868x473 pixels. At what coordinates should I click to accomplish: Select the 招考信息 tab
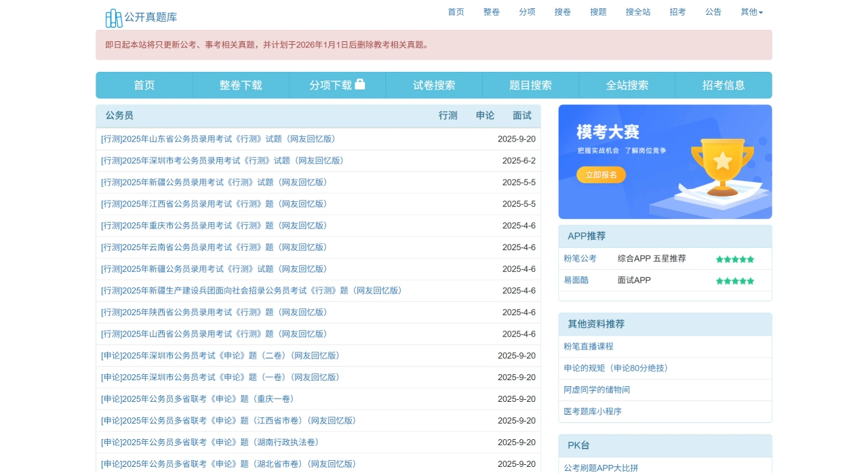click(724, 85)
